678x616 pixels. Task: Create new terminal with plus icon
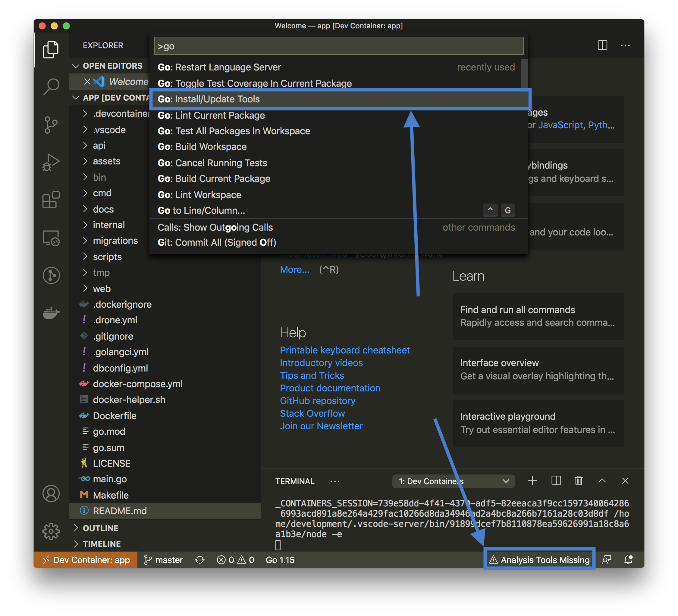[532, 481]
